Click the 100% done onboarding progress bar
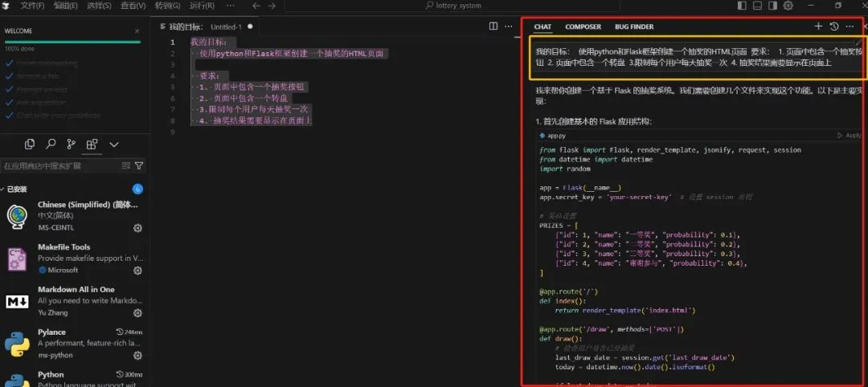 72,42
